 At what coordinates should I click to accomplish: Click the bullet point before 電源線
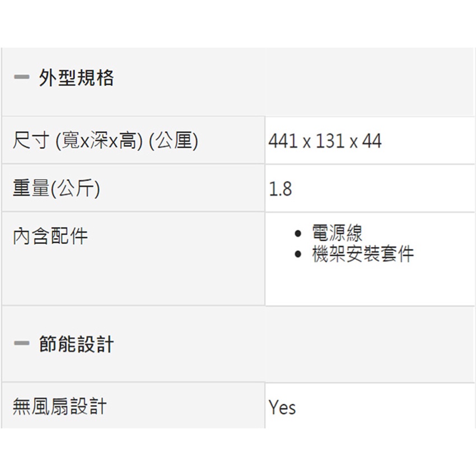pos(298,233)
